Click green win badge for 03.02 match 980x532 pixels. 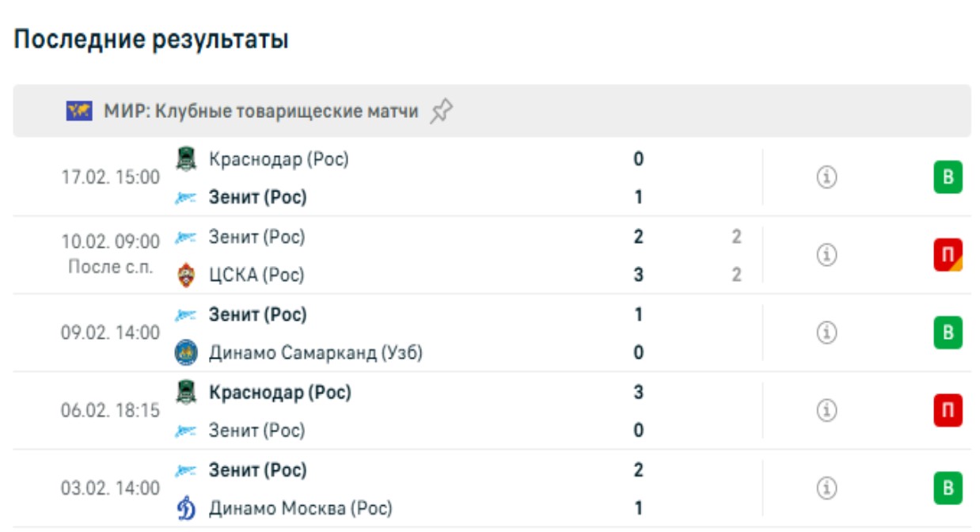(x=948, y=488)
